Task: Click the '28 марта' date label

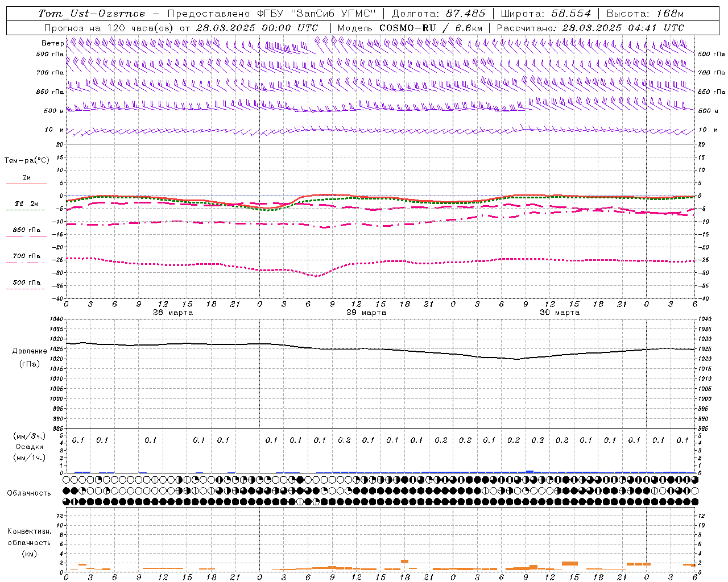Action: (173, 313)
